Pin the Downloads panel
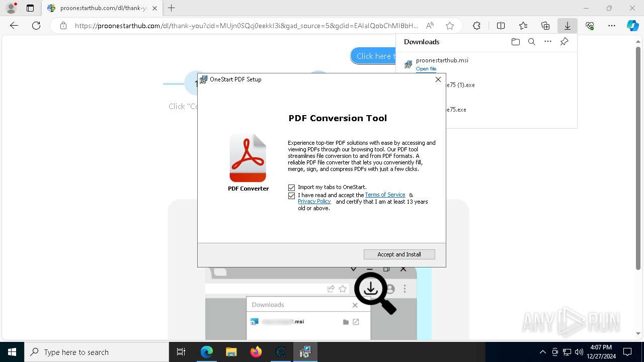 564,42
